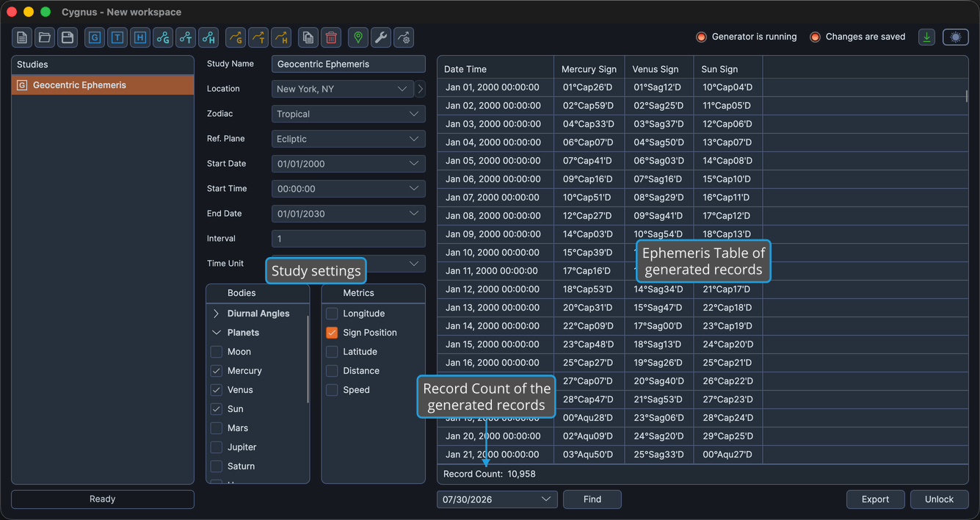Click the Ready status button
The height and width of the screenshot is (520, 980).
coord(103,499)
